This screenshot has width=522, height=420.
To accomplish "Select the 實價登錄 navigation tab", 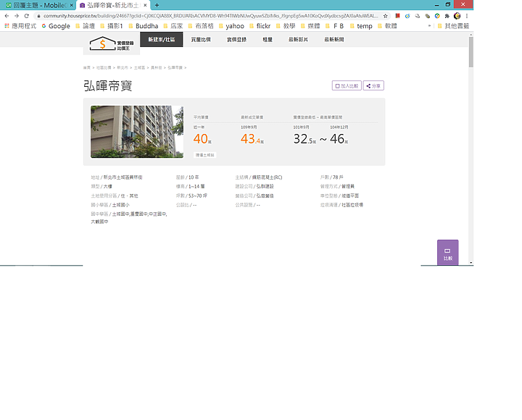I will point(236,40).
